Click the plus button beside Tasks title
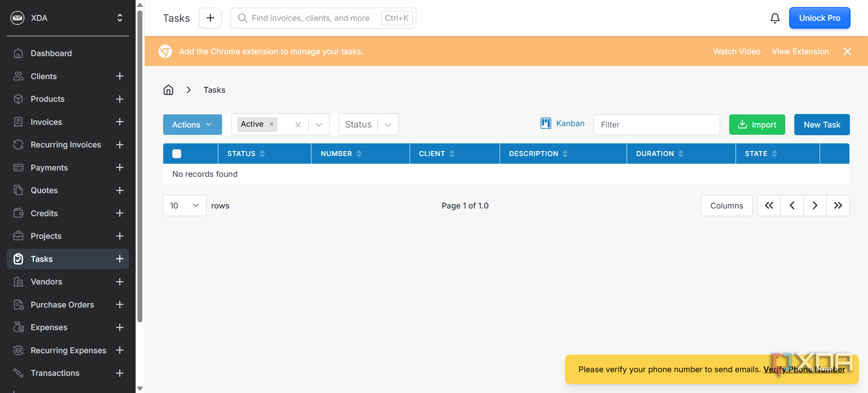 (210, 18)
